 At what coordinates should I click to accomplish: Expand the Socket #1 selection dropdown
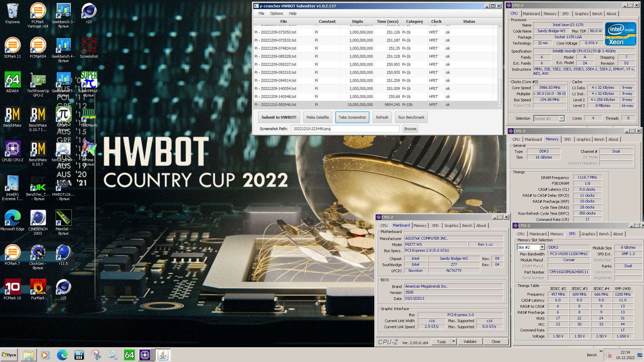pyautogui.click(x=561, y=119)
